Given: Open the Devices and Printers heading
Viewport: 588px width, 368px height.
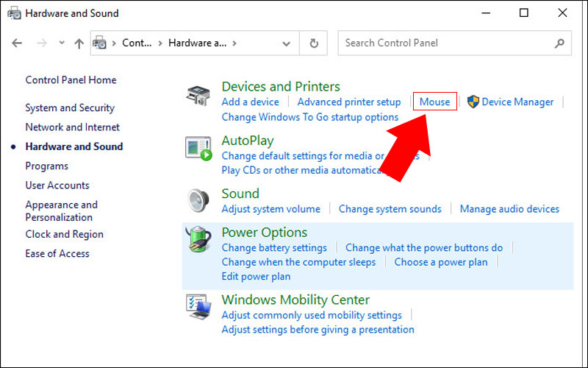Looking at the screenshot, I should tap(281, 86).
